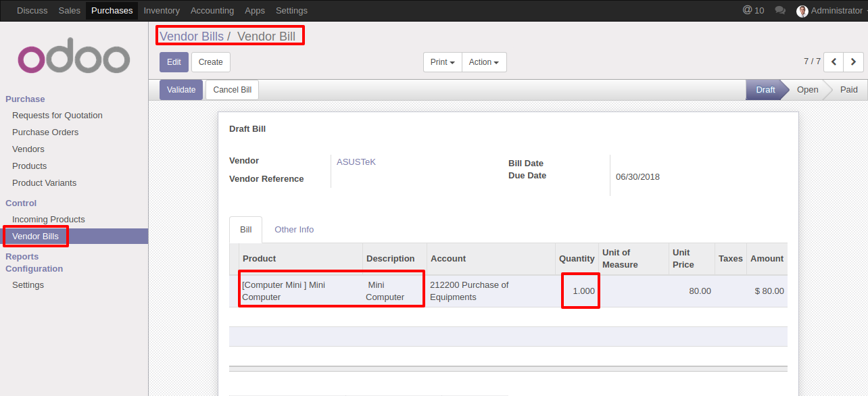Open the conversations chat bubble icon
The image size is (868, 396).
pyautogui.click(x=780, y=10)
